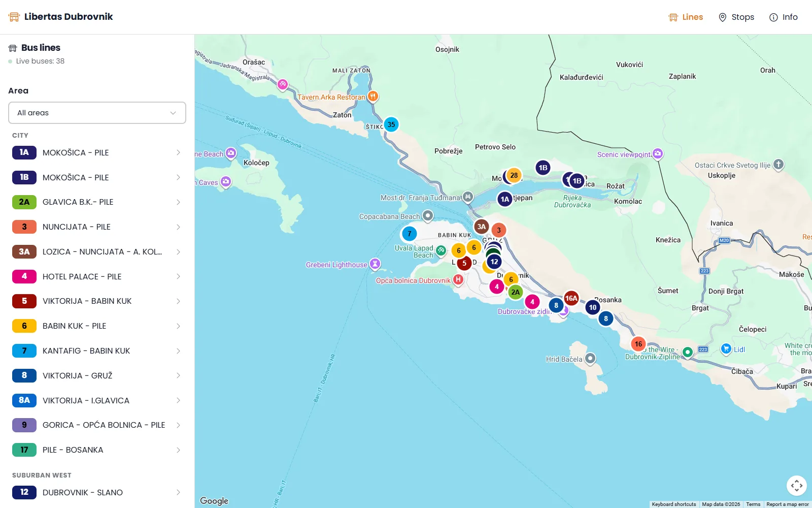The height and width of the screenshot is (508, 812).
Task: Select the line 28 bus marker on map
Action: (514, 175)
